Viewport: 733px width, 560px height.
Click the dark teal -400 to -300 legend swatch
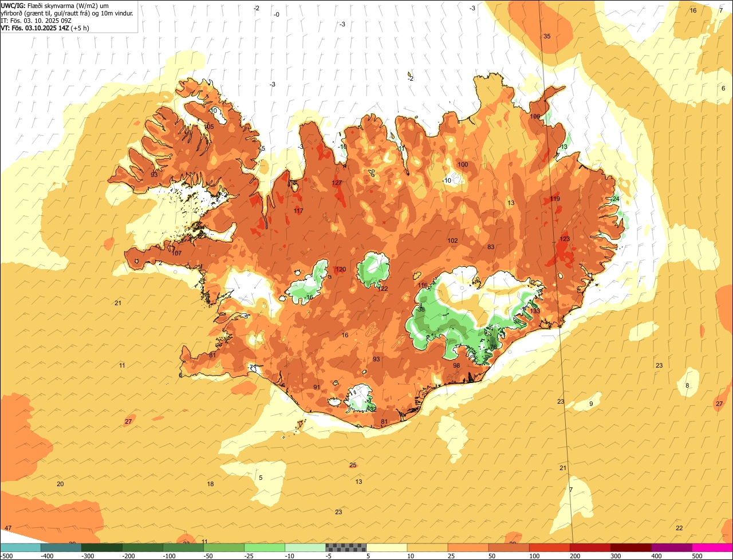point(61,547)
